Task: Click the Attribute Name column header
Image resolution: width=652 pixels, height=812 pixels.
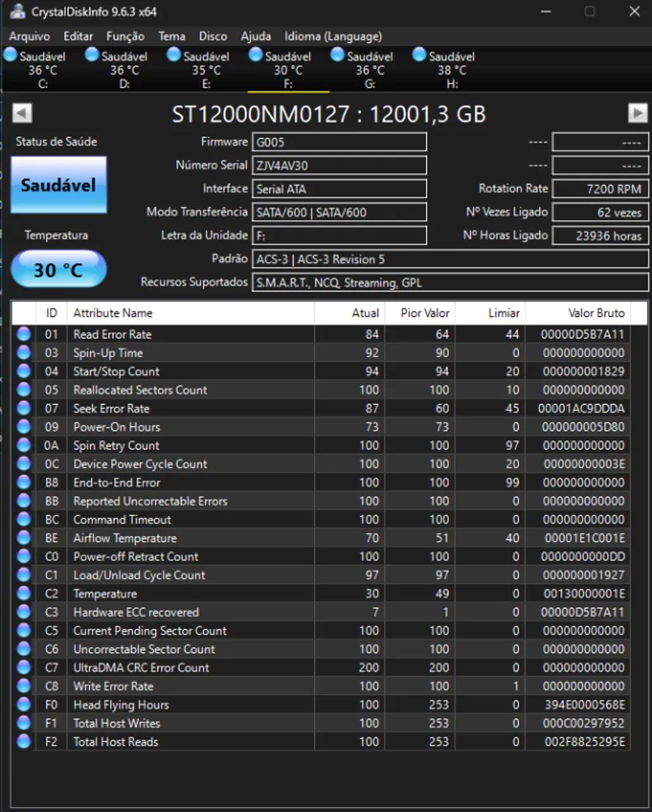Action: click(x=190, y=313)
